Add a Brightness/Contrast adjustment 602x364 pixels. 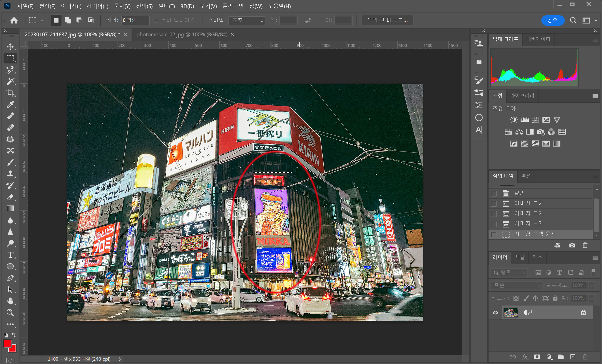(x=513, y=120)
